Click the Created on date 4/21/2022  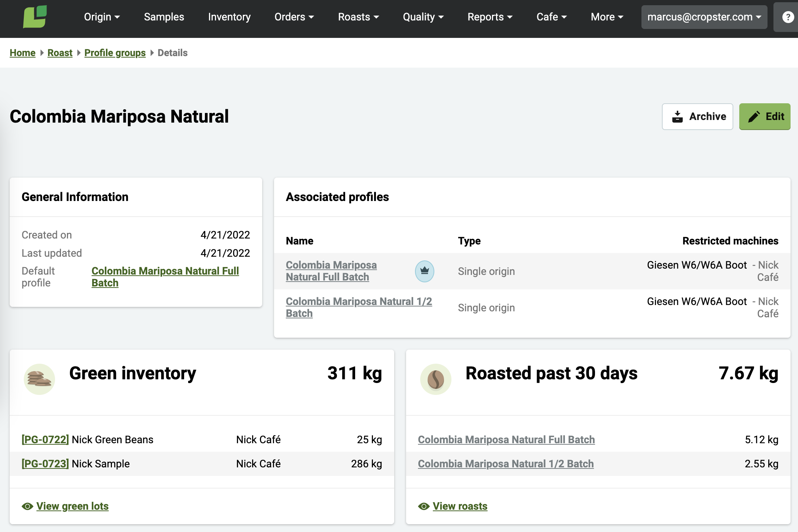tap(225, 235)
